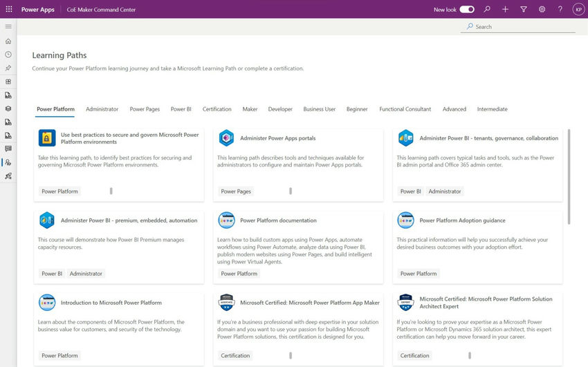Open the KP account profile menu

coord(578,10)
